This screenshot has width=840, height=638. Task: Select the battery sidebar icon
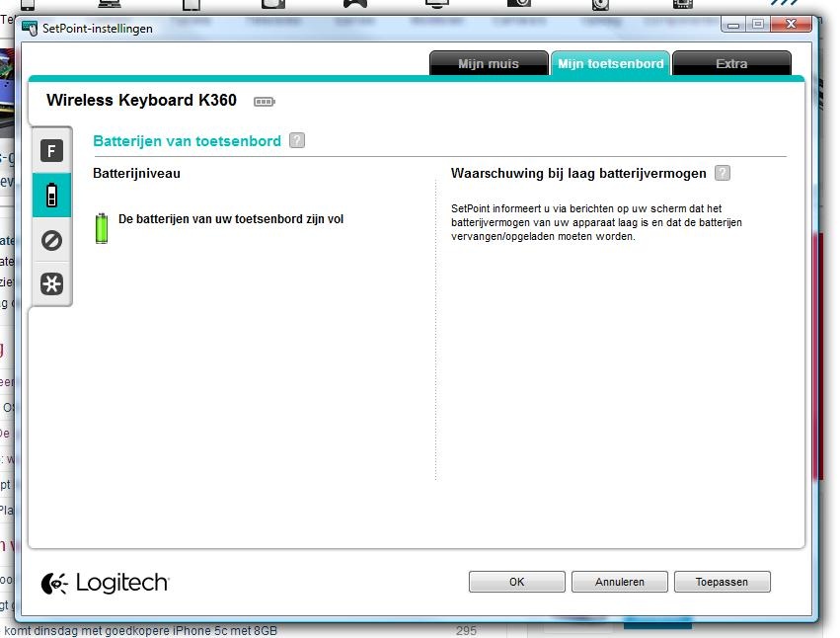(52, 196)
